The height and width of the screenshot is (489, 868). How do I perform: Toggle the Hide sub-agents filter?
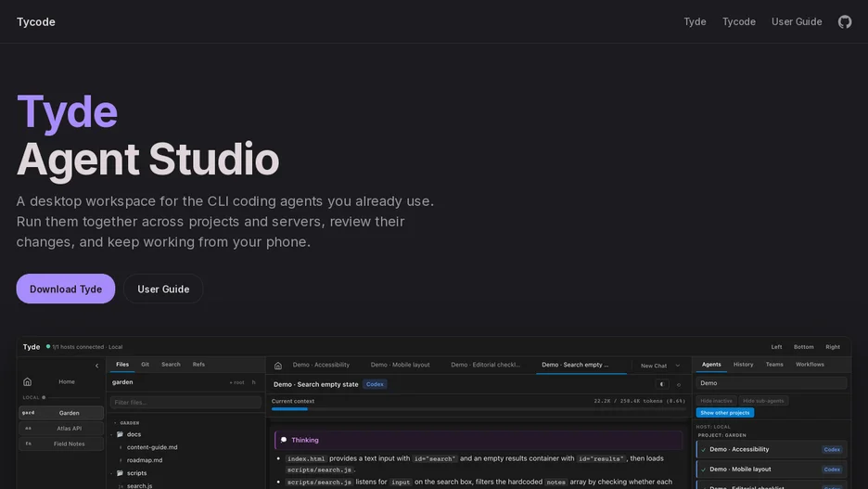pyautogui.click(x=763, y=401)
